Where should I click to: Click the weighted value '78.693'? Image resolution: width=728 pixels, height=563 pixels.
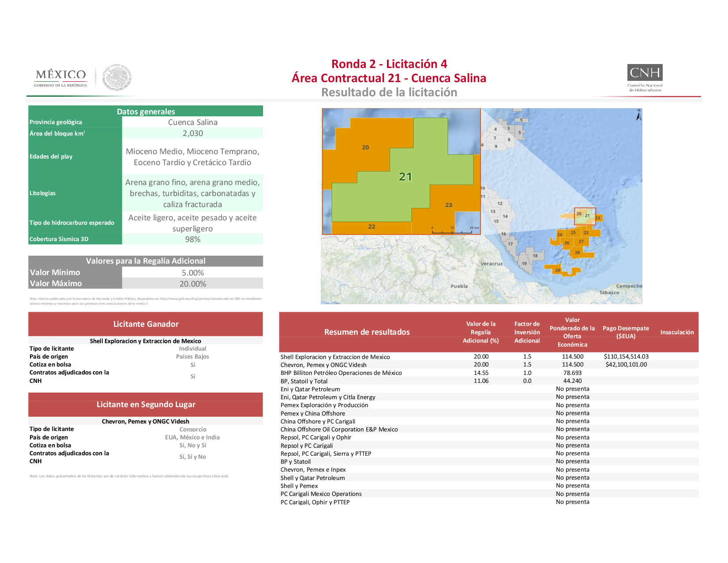(x=573, y=373)
